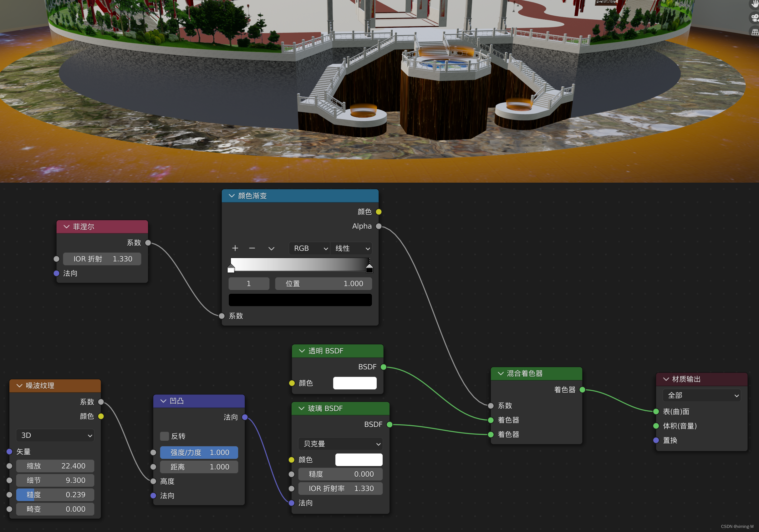Click the BSDF output socket of 透明 BSDF
This screenshot has width=759, height=532.
(384, 367)
